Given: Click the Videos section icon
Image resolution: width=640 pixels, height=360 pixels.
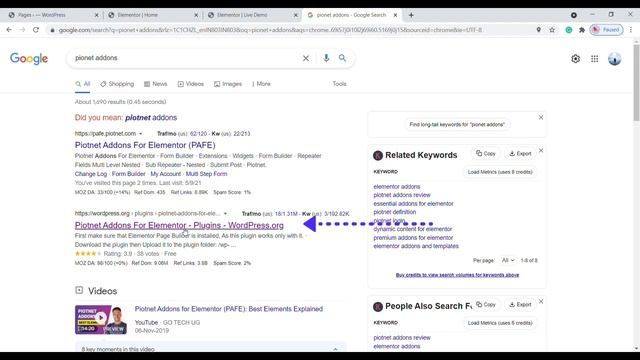Looking at the screenshot, I should pyautogui.click(x=79, y=290).
